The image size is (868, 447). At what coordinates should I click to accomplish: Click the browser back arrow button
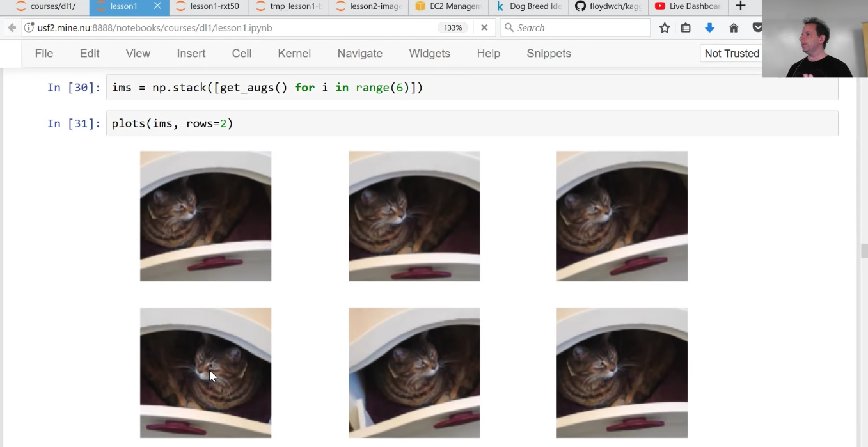point(12,28)
